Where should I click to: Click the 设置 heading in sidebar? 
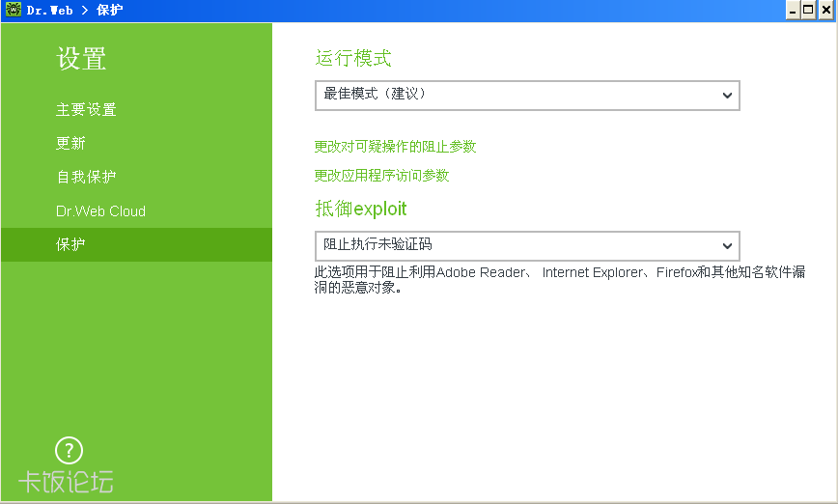81,58
